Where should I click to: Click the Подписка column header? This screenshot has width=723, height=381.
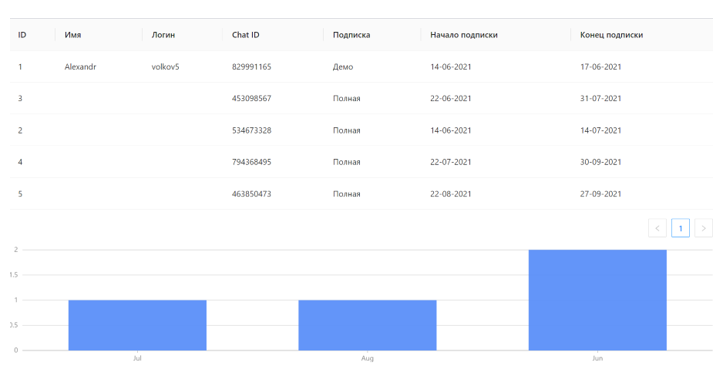351,35
